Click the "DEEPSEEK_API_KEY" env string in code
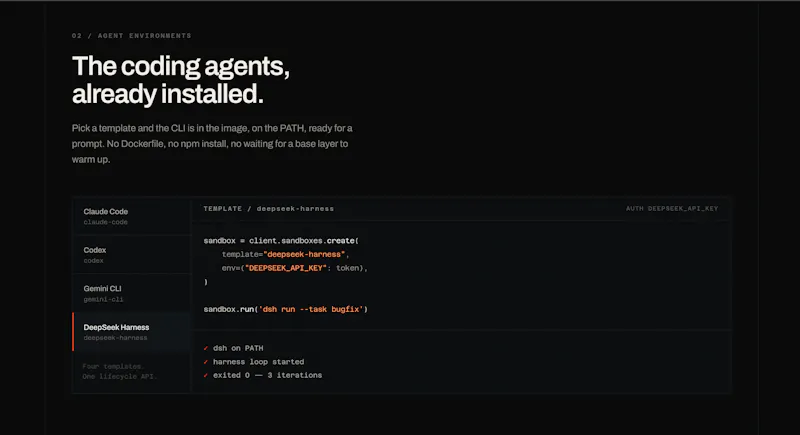Screen dimensions: 800x435 pos(286,268)
